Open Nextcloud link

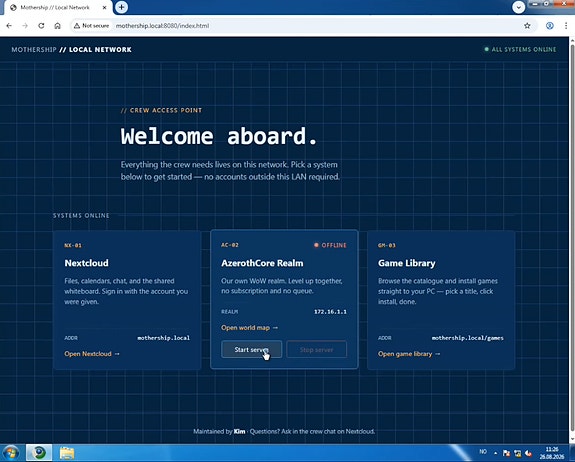click(92, 354)
